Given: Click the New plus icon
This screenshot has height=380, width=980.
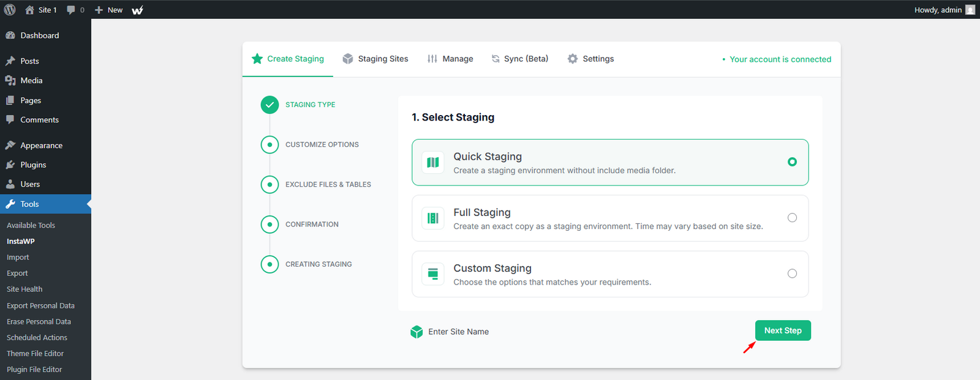Looking at the screenshot, I should (x=99, y=10).
